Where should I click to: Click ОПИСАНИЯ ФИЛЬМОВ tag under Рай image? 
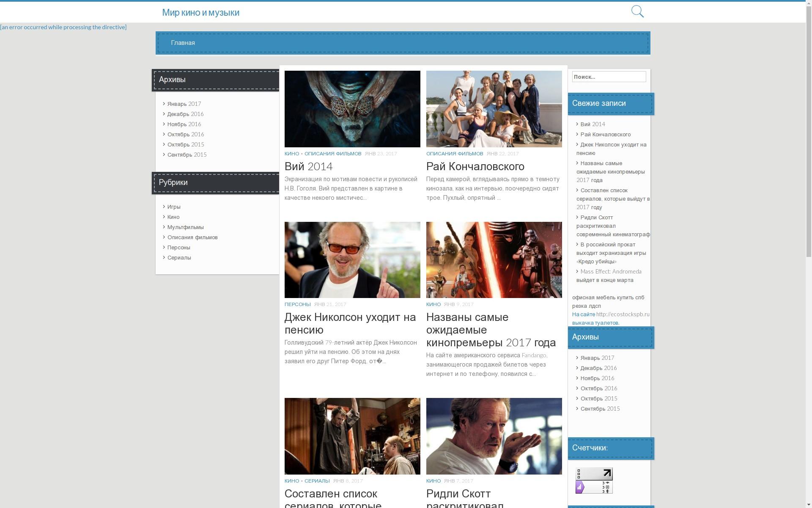click(455, 154)
